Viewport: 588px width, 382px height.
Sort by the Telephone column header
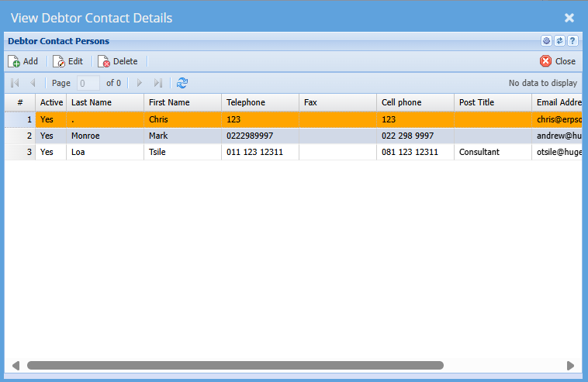click(260, 102)
